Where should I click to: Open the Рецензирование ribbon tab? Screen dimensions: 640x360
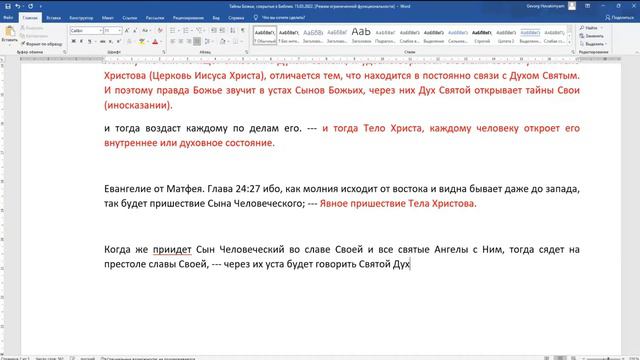pyautogui.click(x=188, y=18)
